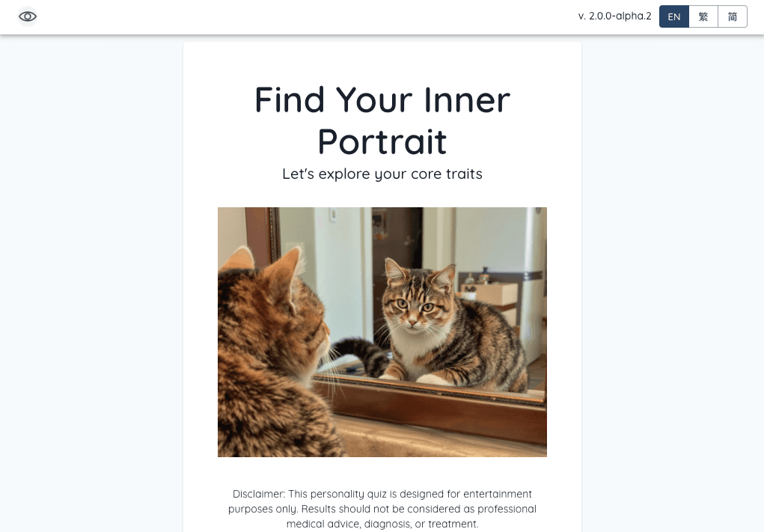Switch language to EN
Viewport: 764px width, 532px height.
(674, 16)
